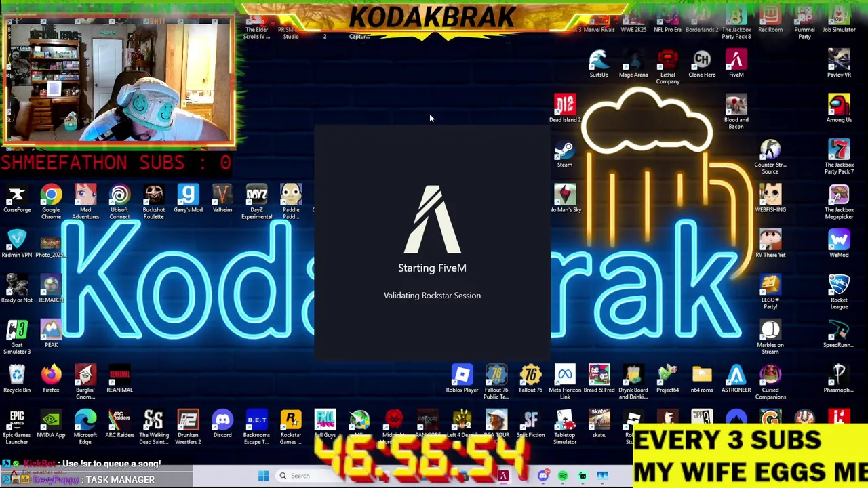Viewport: 868px width, 488px height.
Task: Open Among Us desktop icon
Action: (839, 108)
